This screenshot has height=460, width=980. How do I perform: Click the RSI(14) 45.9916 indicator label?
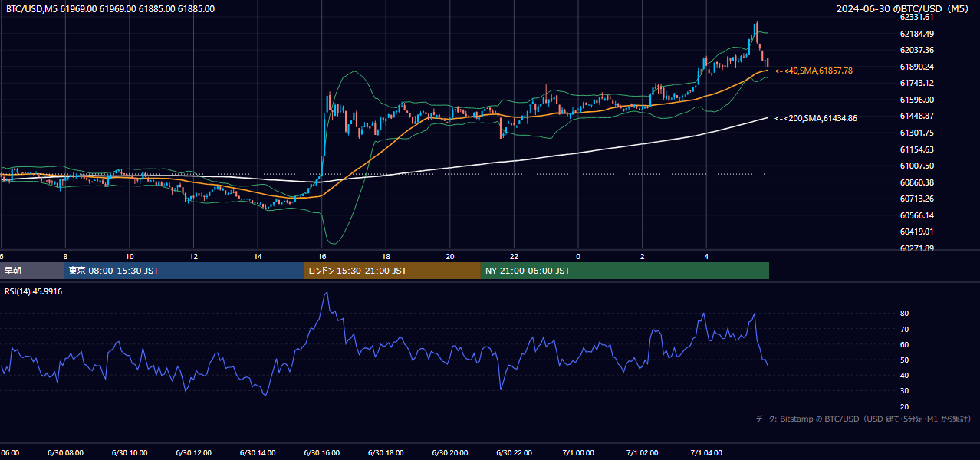tap(34, 291)
